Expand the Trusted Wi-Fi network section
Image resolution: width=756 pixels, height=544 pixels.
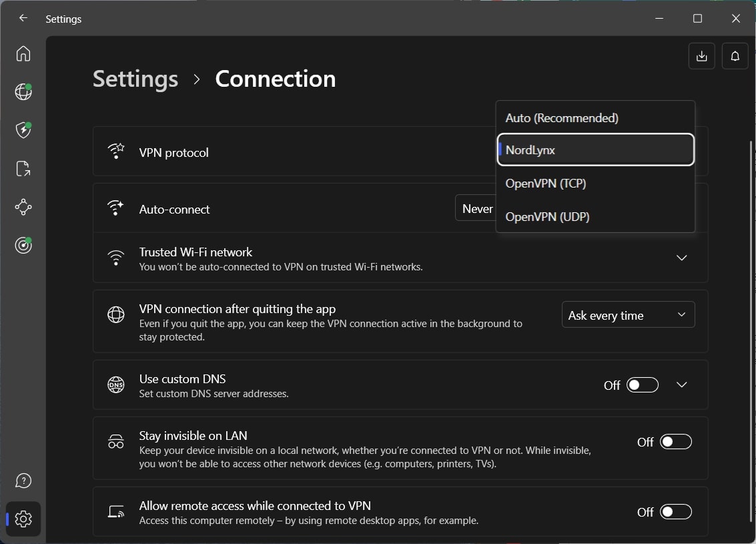coord(681,258)
